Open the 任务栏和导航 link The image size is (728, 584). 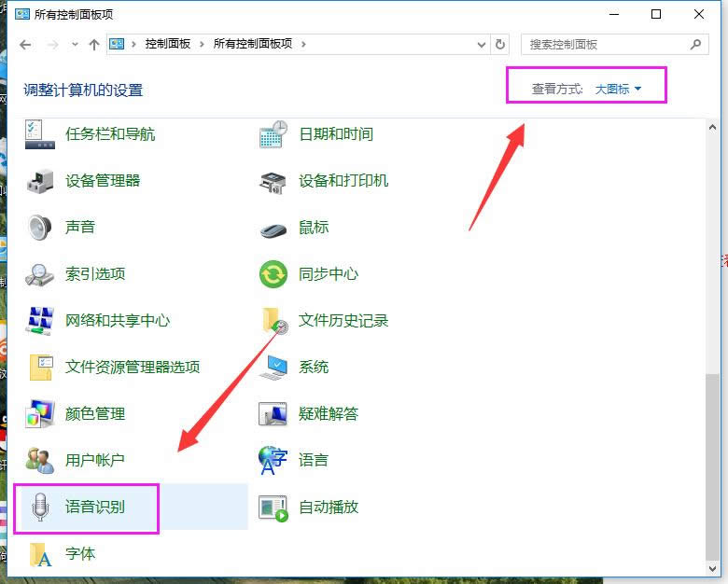110,134
